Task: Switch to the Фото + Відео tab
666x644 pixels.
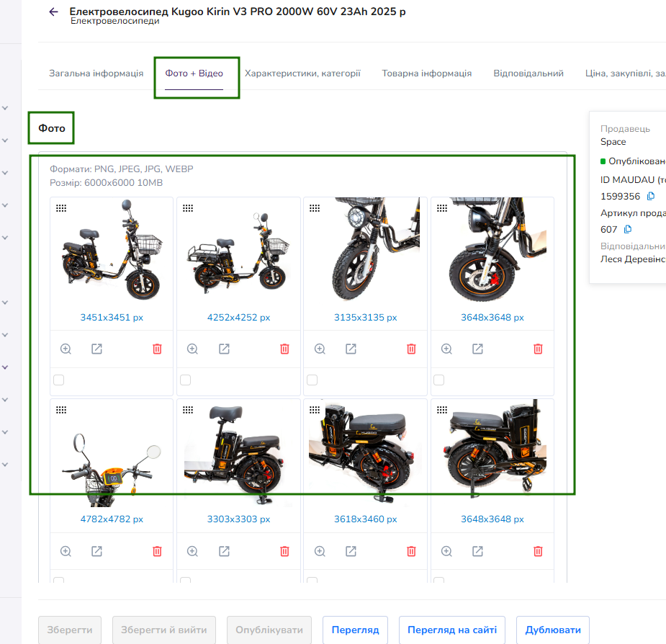Action: pyautogui.click(x=194, y=73)
